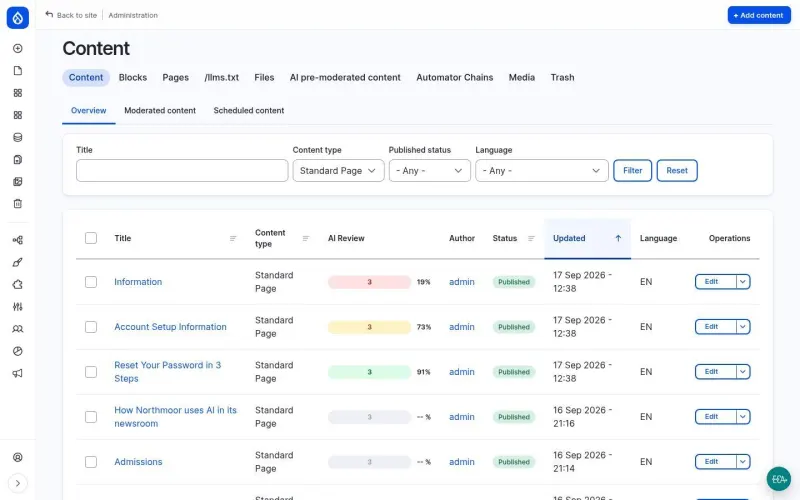Screen dimensions: 800x500
Task: Click the Back to site arrow icon
Action: pyautogui.click(x=49, y=15)
